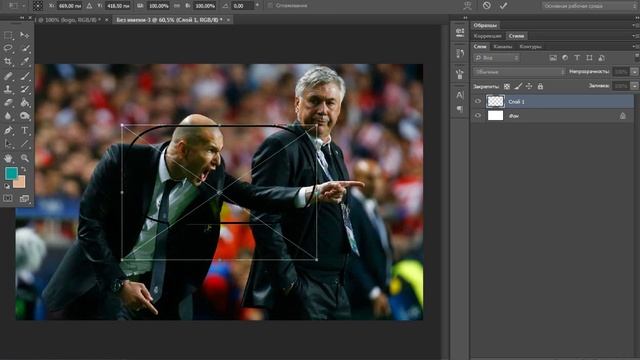Select the Line shape tool
Image resolution: width=640 pixels, height=360 pixels.
(x=25, y=144)
